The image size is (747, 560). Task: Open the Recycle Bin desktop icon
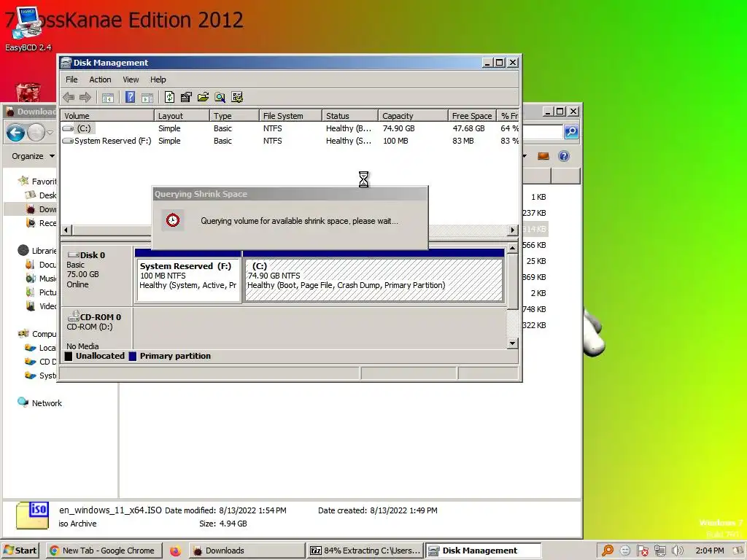(x=28, y=93)
